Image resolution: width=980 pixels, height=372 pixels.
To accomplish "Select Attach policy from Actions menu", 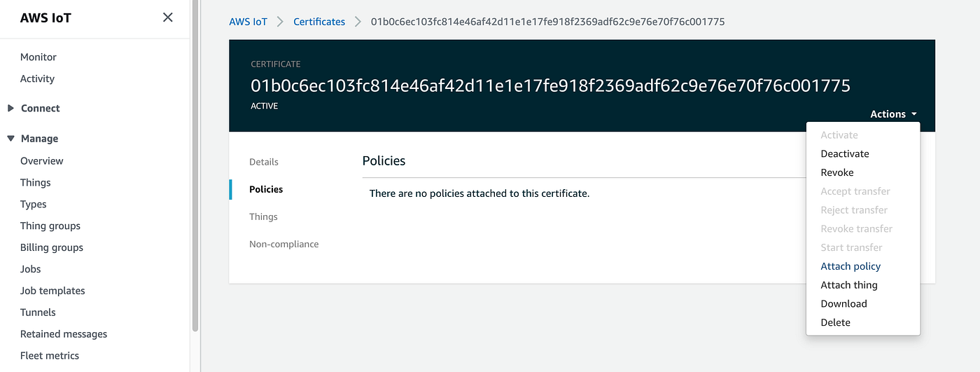I will coord(850,266).
